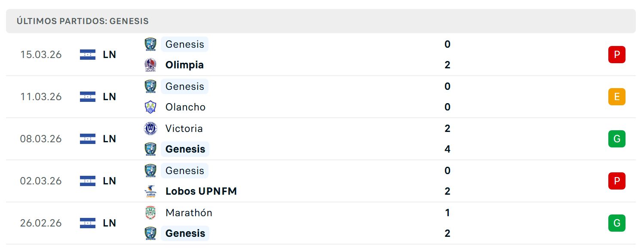Select the LN league label on 08.03.26
The height and width of the screenshot is (251, 644).
pos(110,139)
